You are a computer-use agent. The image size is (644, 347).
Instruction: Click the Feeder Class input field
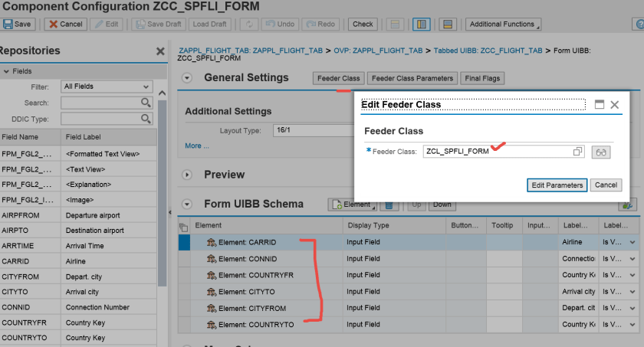pos(495,152)
